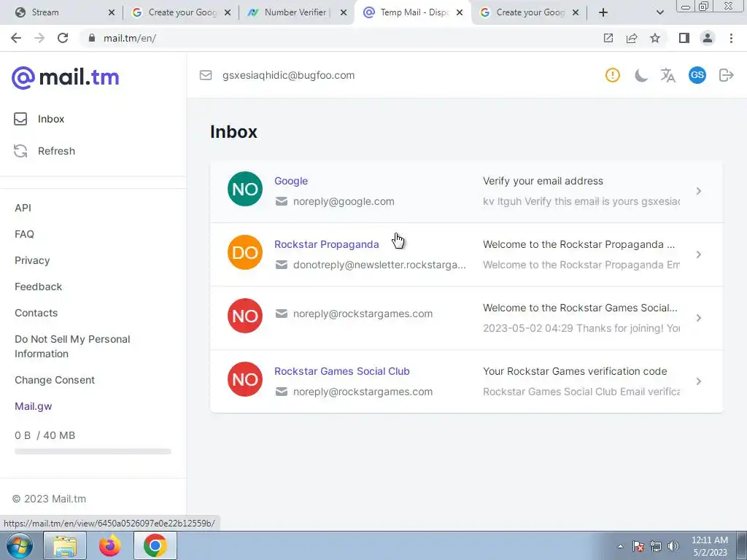Open File Explorer from taskbar
Viewport: 747px width, 560px height.
(x=65, y=545)
